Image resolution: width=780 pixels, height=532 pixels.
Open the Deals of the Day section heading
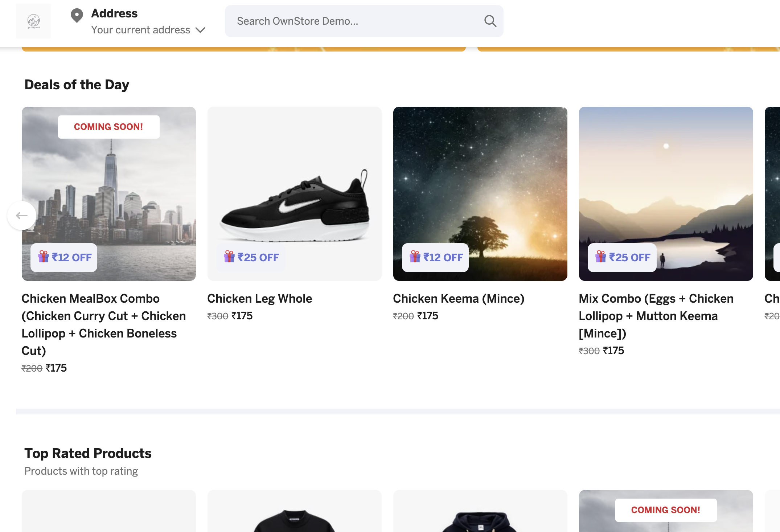(77, 84)
